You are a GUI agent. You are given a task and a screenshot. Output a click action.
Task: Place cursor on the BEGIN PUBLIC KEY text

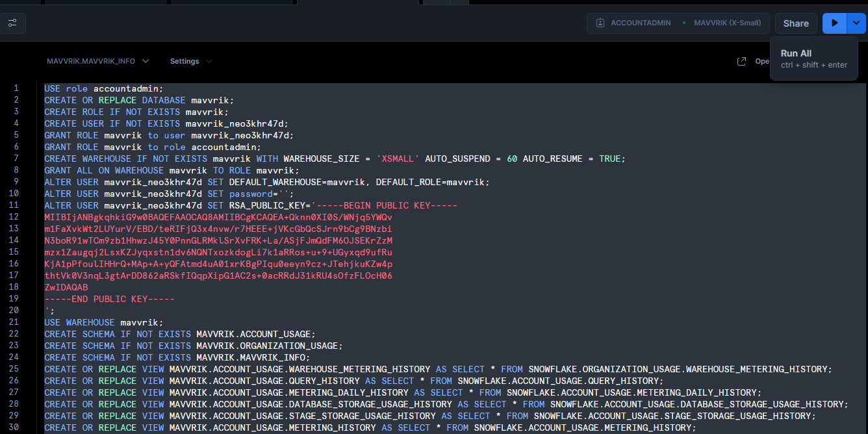(x=387, y=205)
